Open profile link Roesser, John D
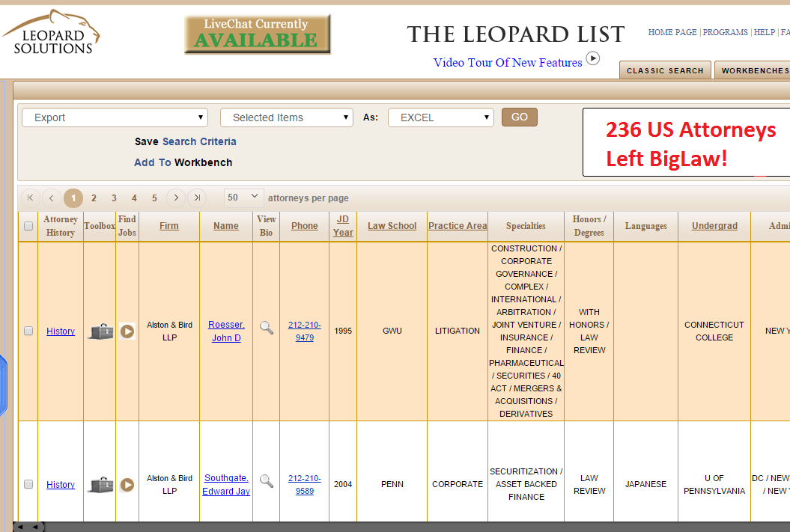The height and width of the screenshot is (532, 790). [x=226, y=331]
